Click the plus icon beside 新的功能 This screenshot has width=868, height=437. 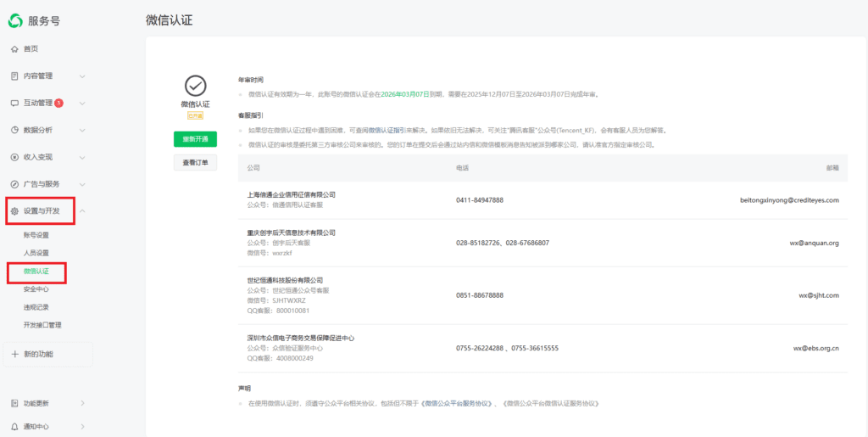(15, 354)
